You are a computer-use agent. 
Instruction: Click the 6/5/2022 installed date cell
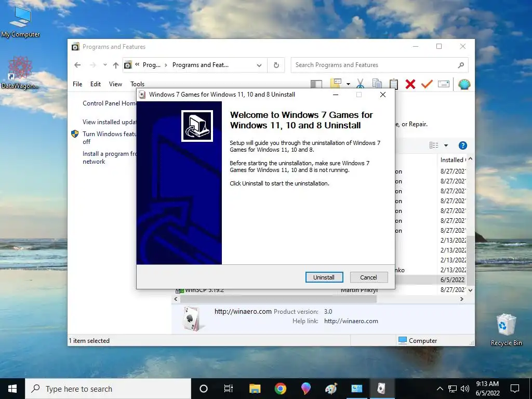pyautogui.click(x=453, y=280)
